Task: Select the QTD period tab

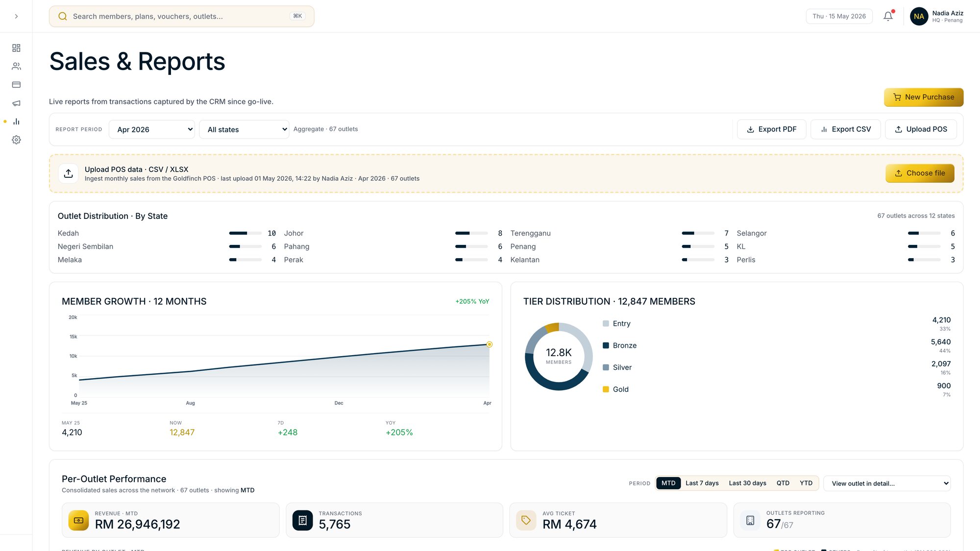Action: pos(783,483)
